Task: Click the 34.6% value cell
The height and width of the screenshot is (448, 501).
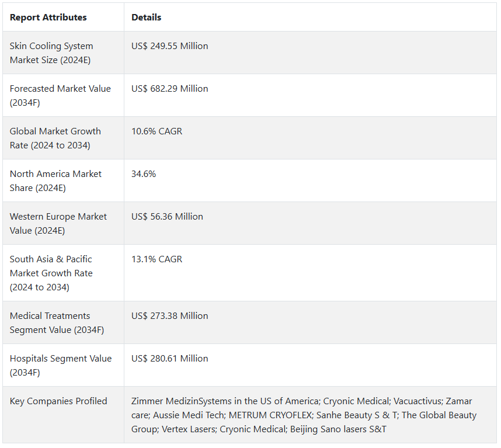Action: (144, 174)
